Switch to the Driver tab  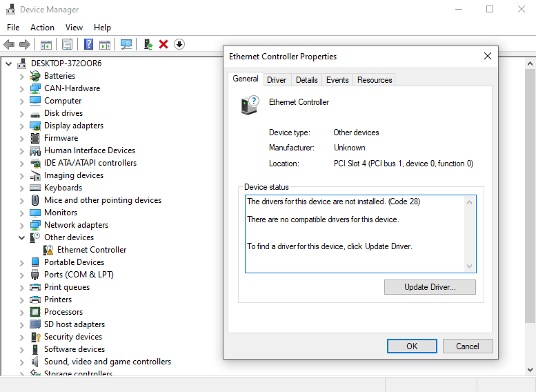click(x=277, y=80)
